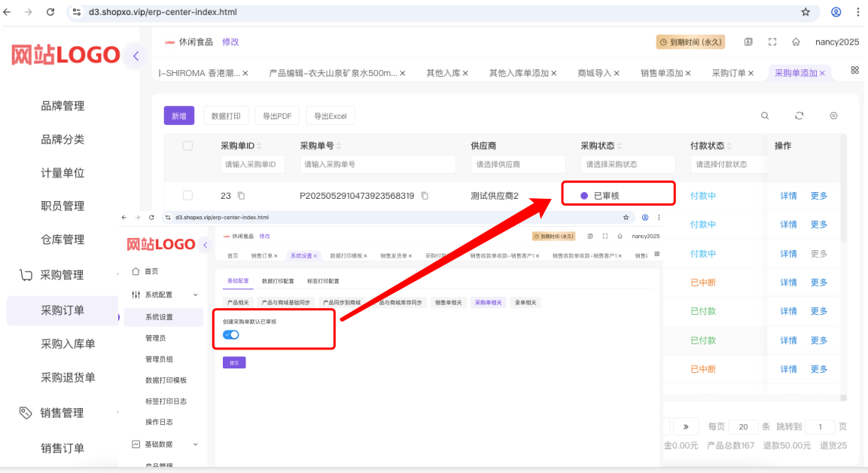Bookmark the page with the main window's star icon

coord(806,11)
